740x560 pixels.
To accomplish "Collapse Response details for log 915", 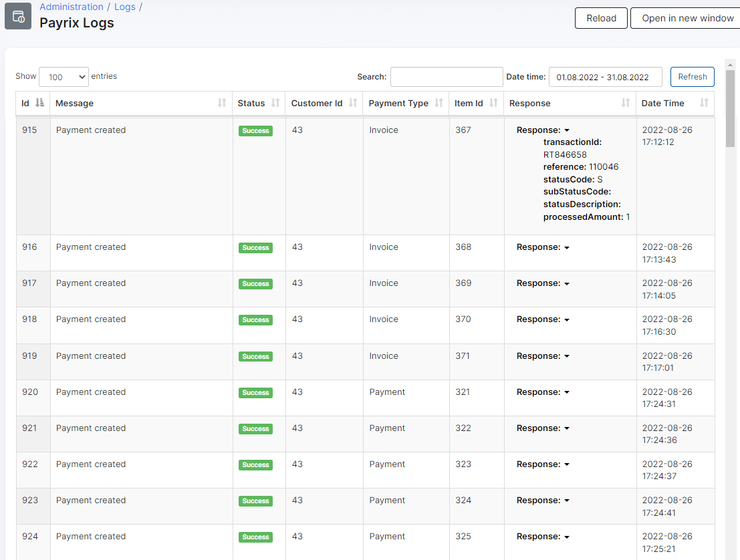I will click(543, 130).
